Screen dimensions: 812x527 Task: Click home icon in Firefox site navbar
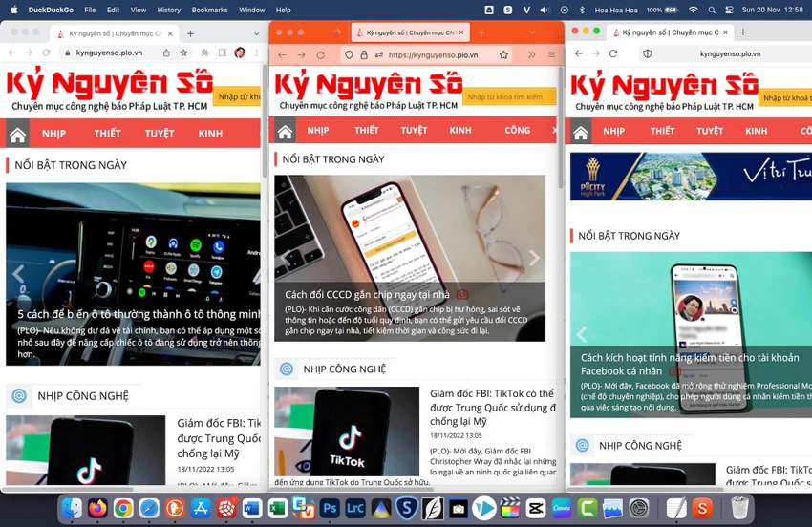[285, 132]
